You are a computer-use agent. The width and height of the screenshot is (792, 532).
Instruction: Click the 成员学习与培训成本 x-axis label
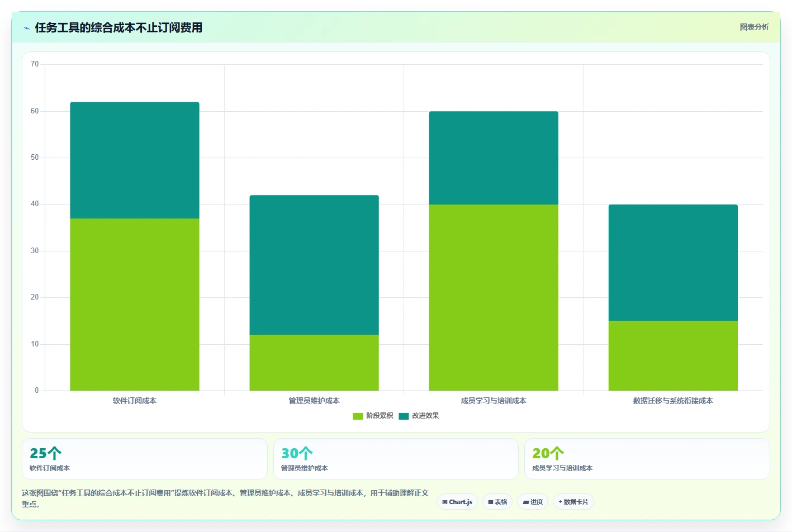coord(494,401)
